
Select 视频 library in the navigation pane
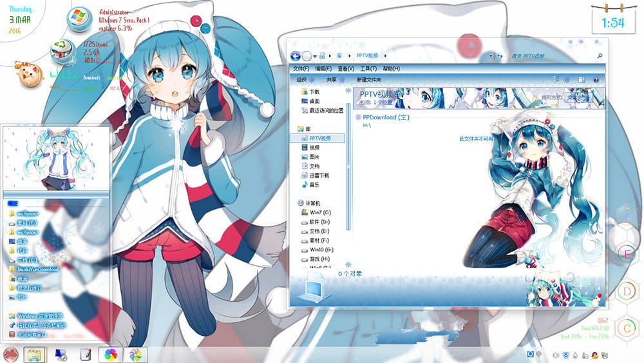tap(310, 148)
